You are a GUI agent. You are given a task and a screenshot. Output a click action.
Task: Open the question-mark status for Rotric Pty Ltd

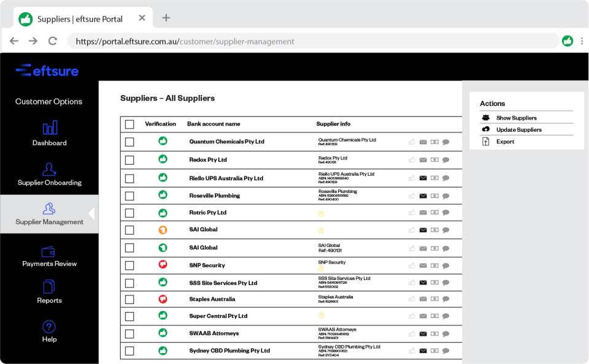320,213
